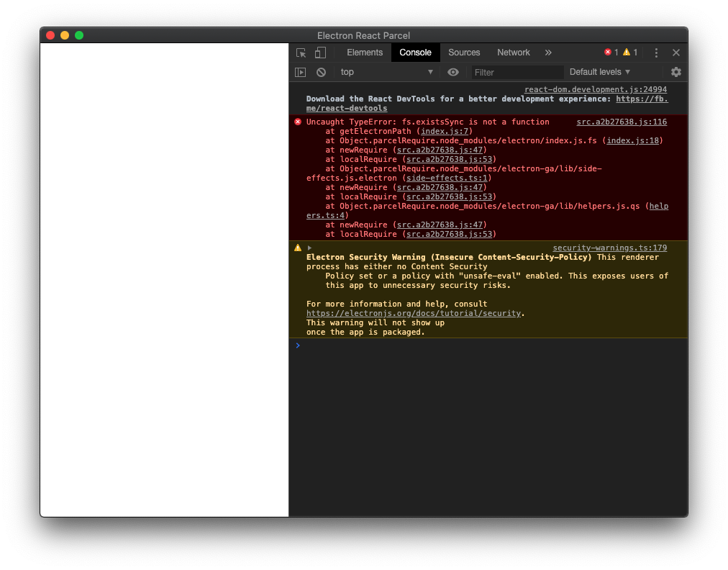Open DevTools three-dot customize menu

pos(656,53)
